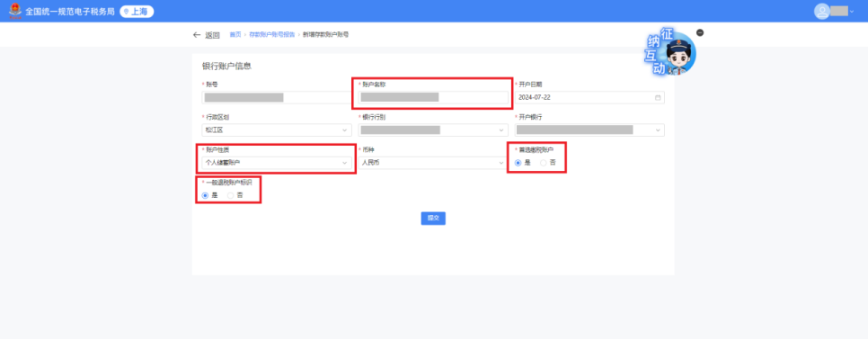This screenshot has height=340, width=868.
Task: Expand the user account menu arrow
Action: pyautogui.click(x=852, y=11)
